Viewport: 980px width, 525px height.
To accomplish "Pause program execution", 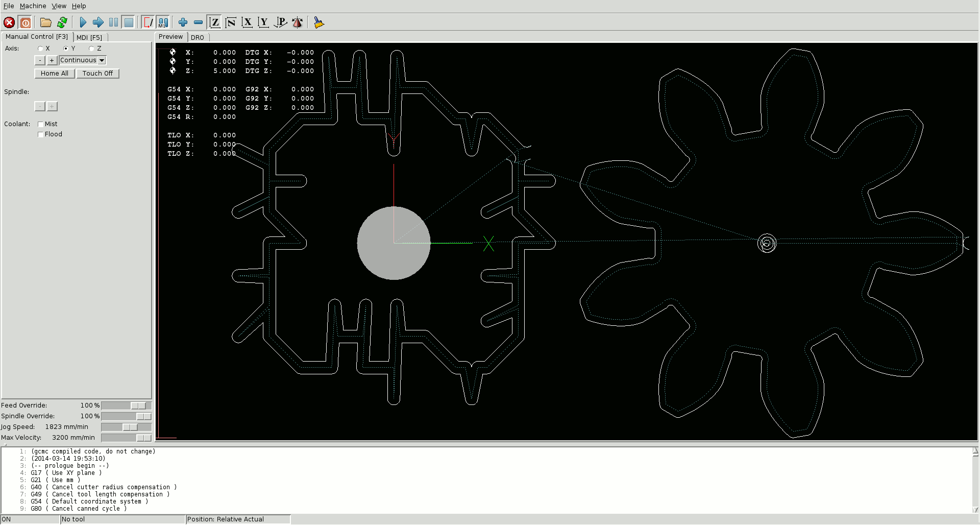I will 113,22.
